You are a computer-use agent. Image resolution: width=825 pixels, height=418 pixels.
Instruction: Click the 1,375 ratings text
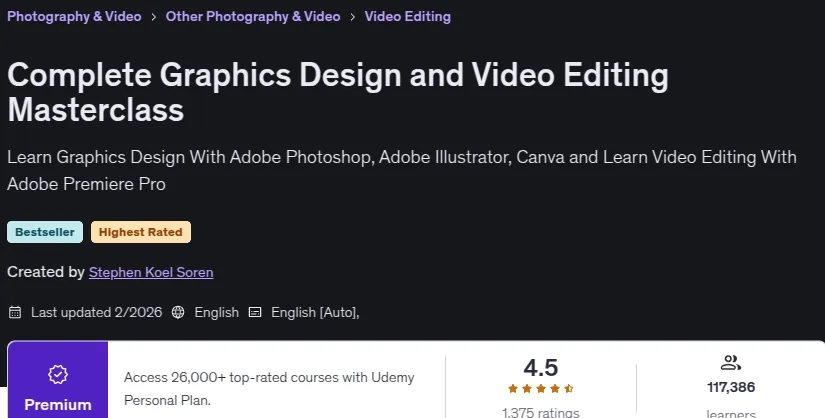(x=541, y=412)
